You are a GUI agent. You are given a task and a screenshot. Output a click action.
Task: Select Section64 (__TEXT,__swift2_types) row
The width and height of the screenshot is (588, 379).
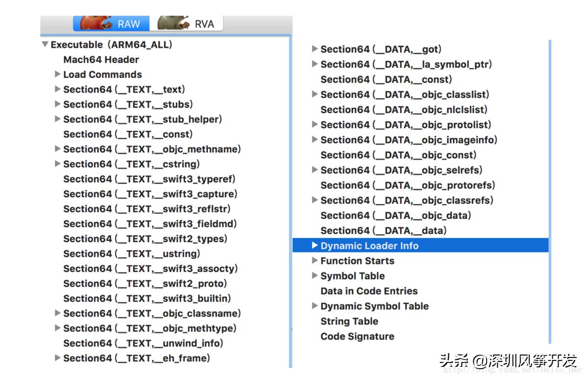click(x=146, y=239)
